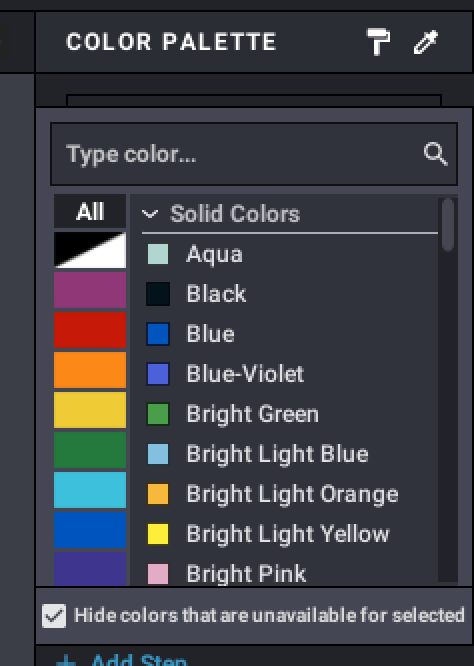Filter by green color group swatch

point(90,450)
